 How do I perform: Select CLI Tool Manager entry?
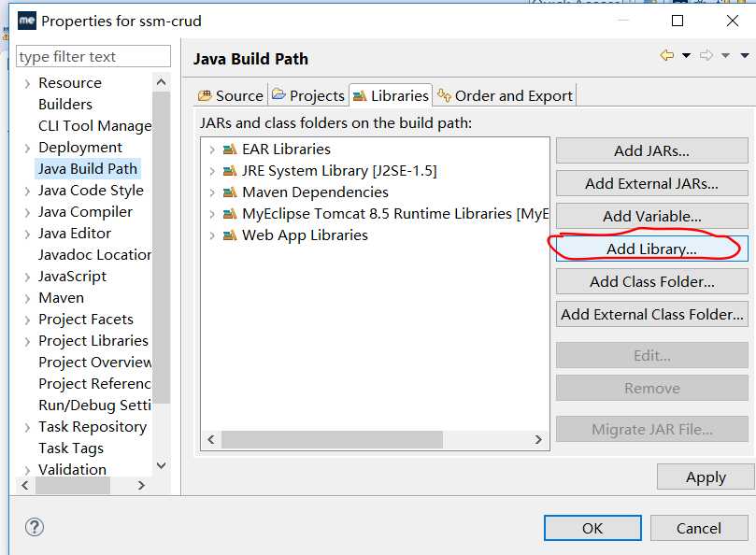(95, 126)
